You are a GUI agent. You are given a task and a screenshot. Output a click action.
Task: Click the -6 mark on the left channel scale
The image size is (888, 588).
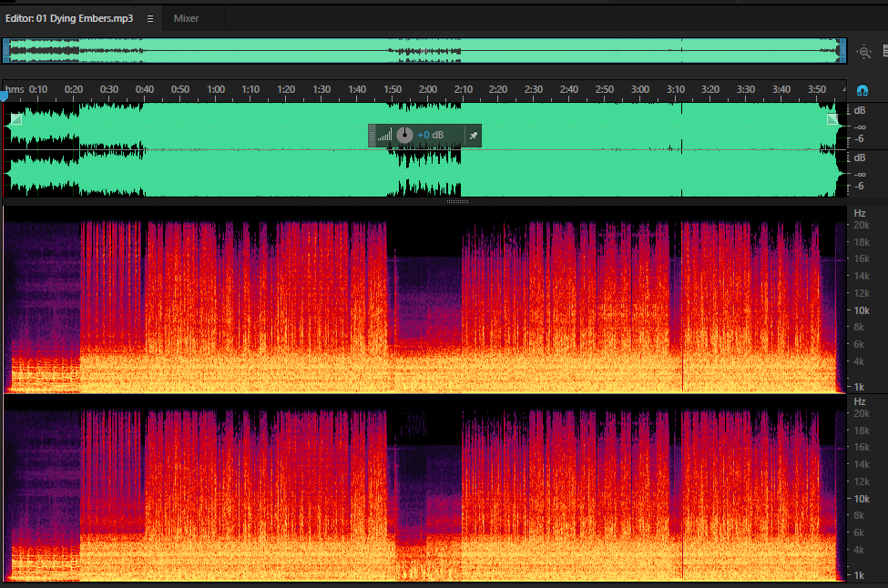[859, 138]
